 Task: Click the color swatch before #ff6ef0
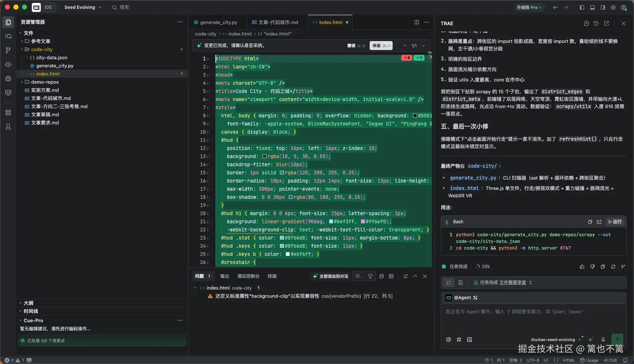click(363, 221)
